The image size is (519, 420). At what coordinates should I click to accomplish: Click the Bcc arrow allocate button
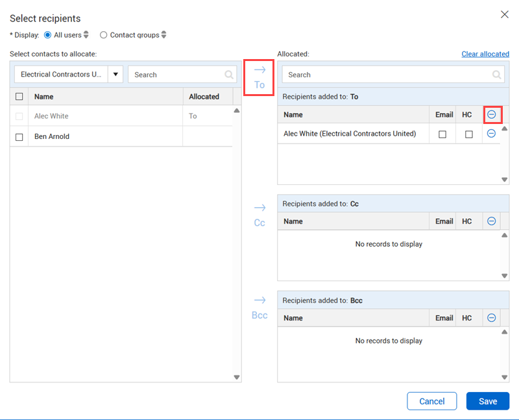click(259, 307)
